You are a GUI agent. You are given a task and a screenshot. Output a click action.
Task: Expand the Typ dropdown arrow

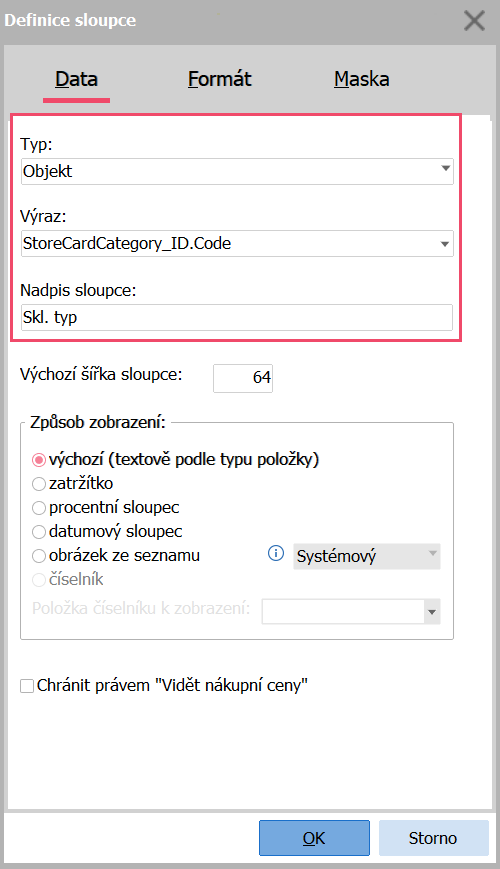445,168
